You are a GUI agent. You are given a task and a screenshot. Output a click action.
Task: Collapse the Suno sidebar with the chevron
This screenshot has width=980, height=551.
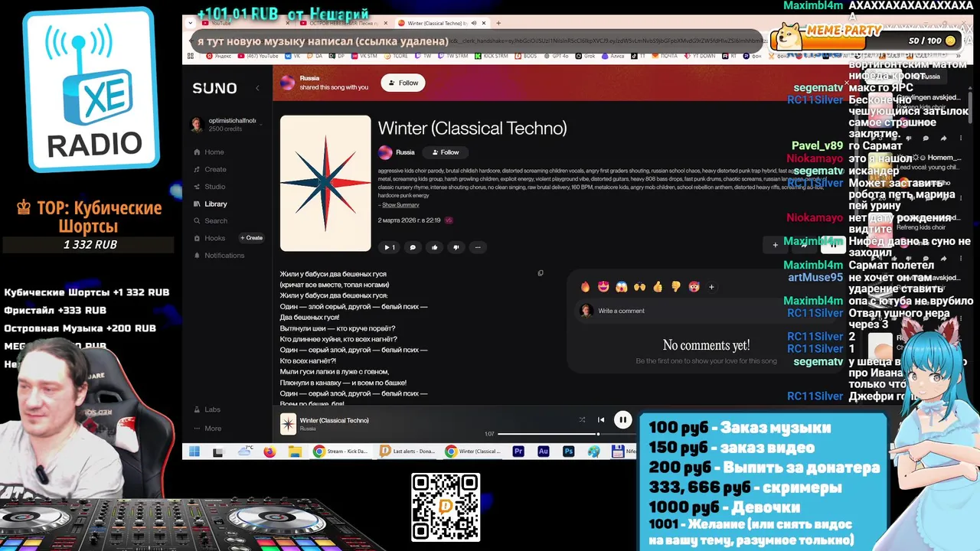pyautogui.click(x=257, y=88)
